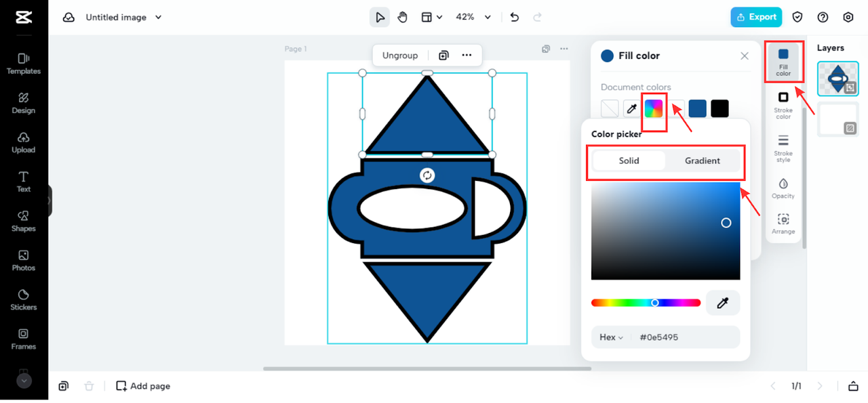Open the Design panel
868x403 pixels.
click(24, 103)
